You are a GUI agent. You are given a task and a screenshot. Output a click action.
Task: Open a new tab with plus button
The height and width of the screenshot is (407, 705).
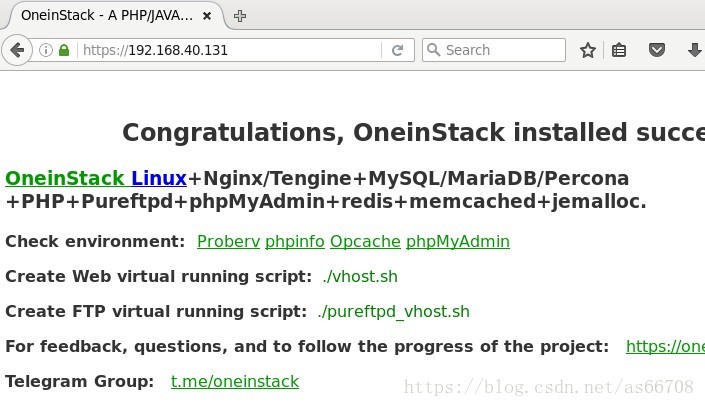coord(240,16)
